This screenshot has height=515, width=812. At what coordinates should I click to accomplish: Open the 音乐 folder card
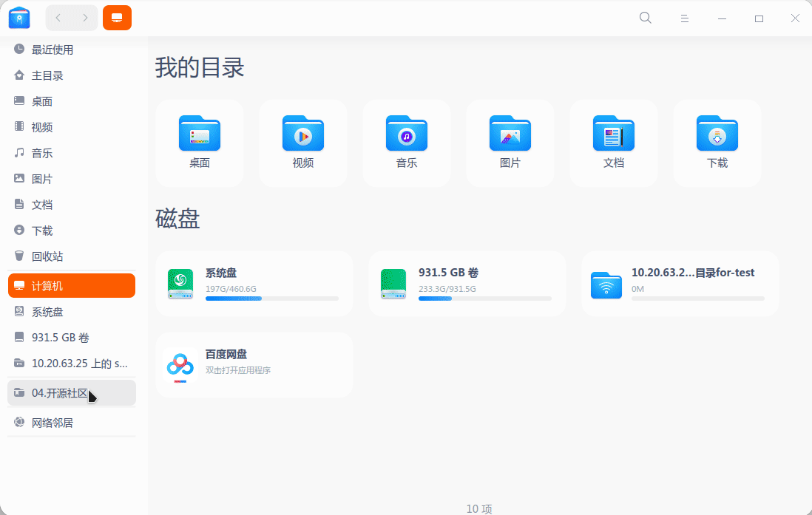pyautogui.click(x=407, y=143)
